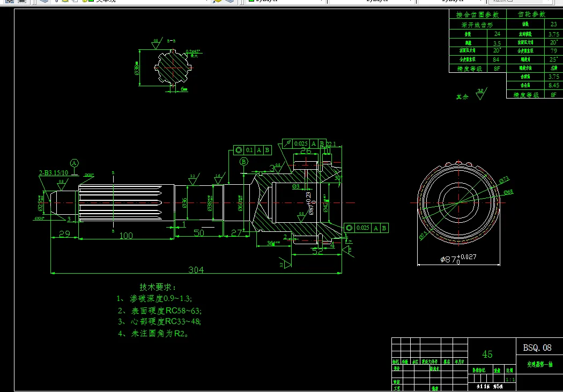Click the '其余' roughness note text

[x=462, y=97]
